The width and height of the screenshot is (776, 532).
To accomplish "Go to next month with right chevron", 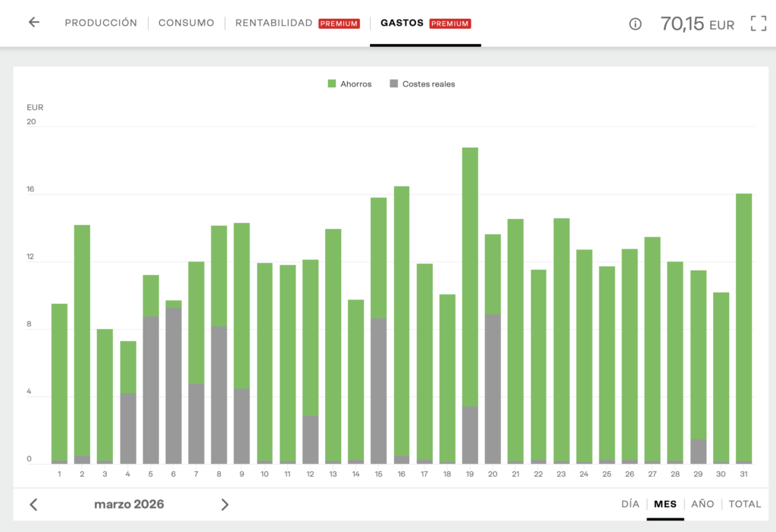I will pos(224,505).
